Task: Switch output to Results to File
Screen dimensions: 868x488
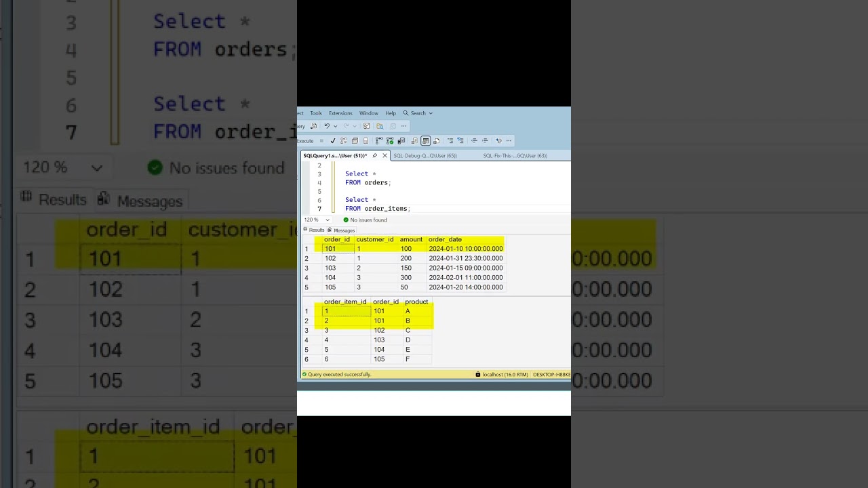Action: [x=436, y=141]
